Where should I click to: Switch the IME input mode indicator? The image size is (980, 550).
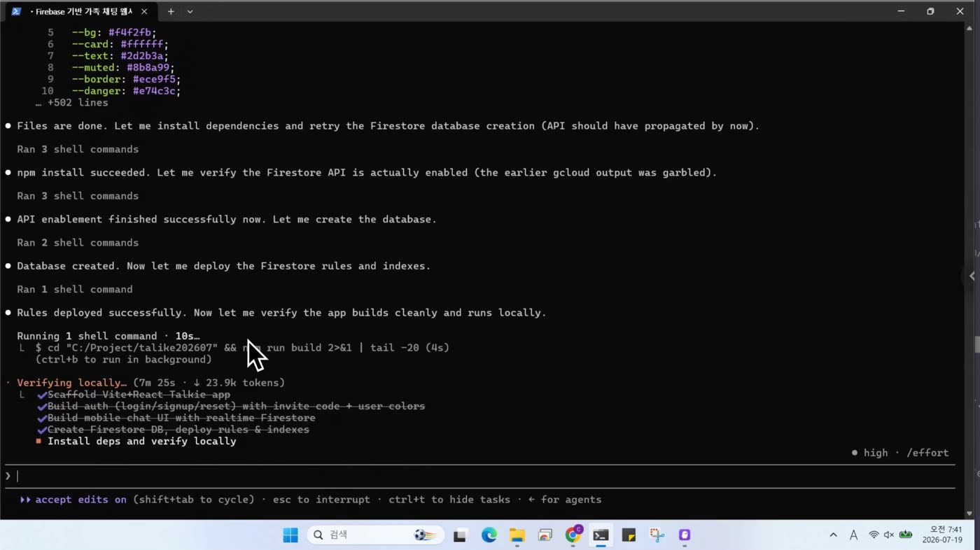[853, 535]
